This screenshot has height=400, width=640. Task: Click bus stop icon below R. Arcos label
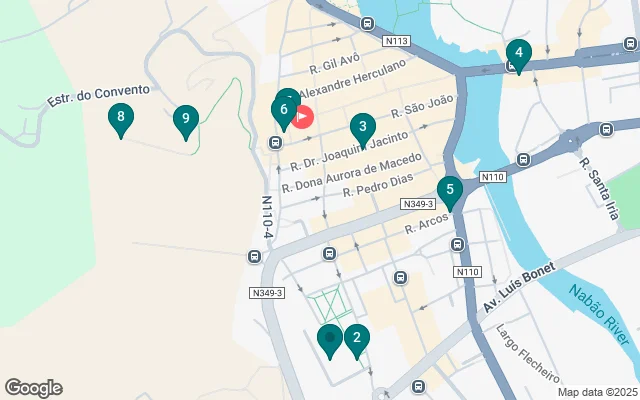pos(458,244)
